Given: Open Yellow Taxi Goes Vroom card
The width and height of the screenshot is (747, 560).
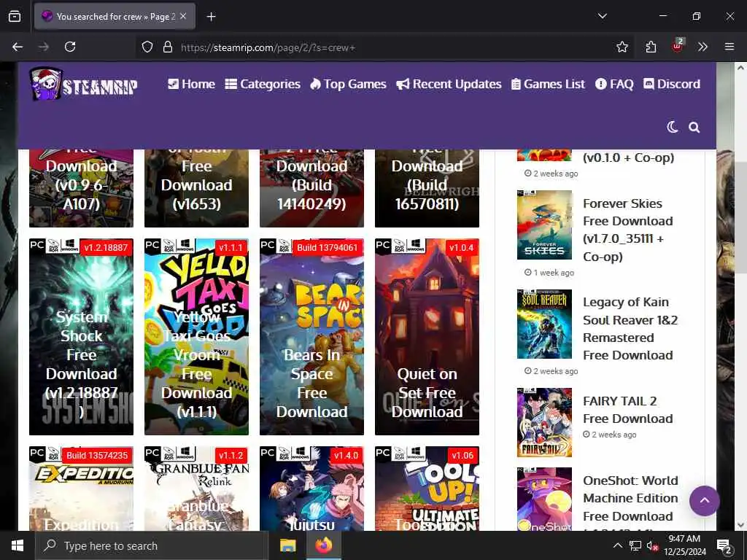Looking at the screenshot, I should click(x=197, y=337).
